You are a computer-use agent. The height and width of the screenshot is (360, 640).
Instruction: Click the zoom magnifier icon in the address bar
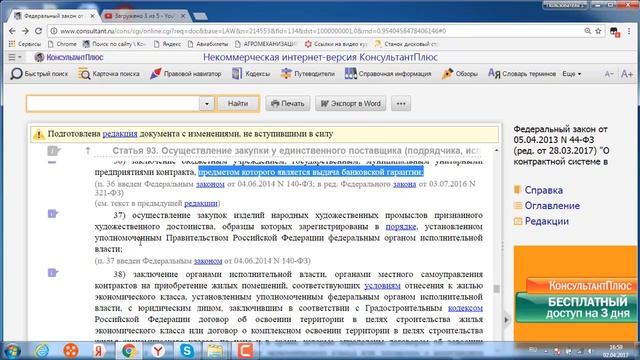pyautogui.click(x=587, y=31)
